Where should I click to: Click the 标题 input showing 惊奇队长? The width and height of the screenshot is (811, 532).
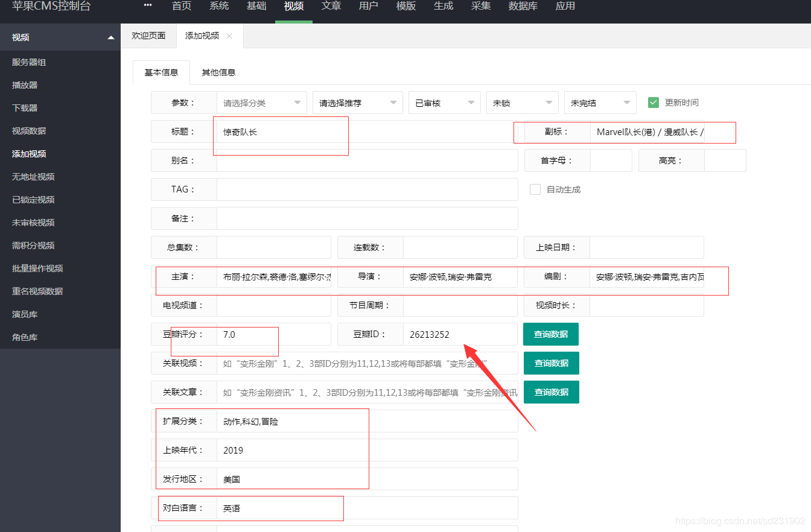[281, 131]
